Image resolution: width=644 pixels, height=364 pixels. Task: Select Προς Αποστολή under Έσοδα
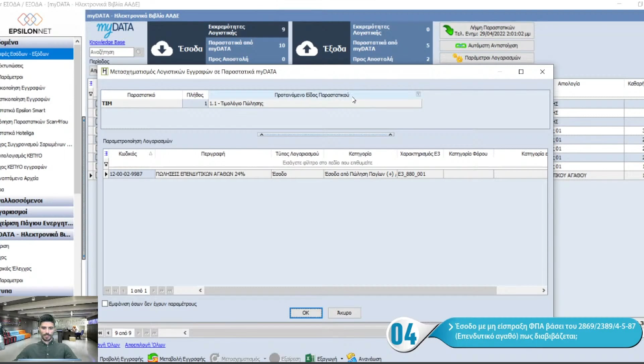coord(246,59)
